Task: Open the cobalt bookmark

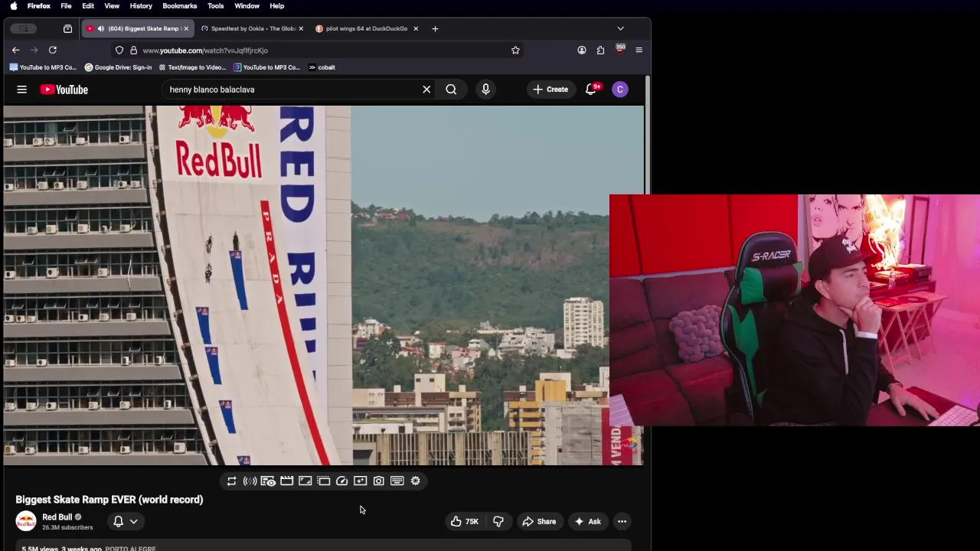Action: point(322,67)
